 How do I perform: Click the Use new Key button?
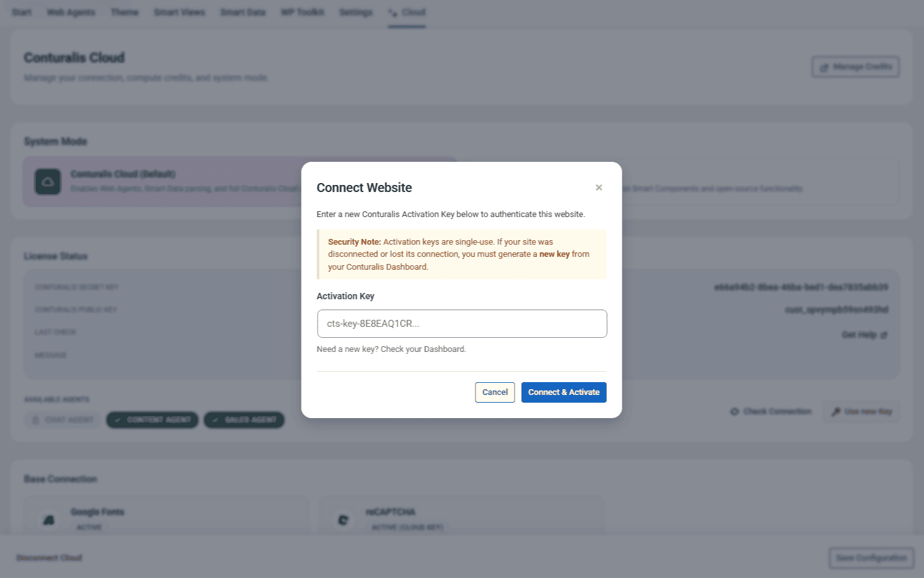coord(861,412)
